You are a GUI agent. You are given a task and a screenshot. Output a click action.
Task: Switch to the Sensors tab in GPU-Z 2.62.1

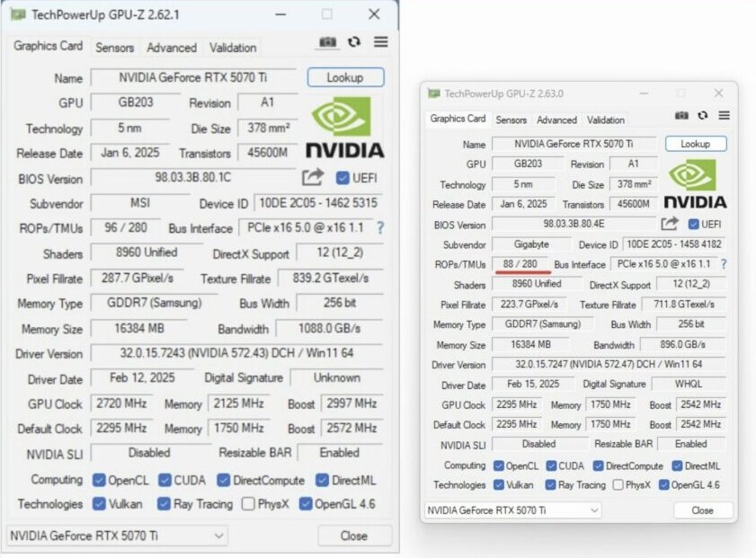point(114,48)
